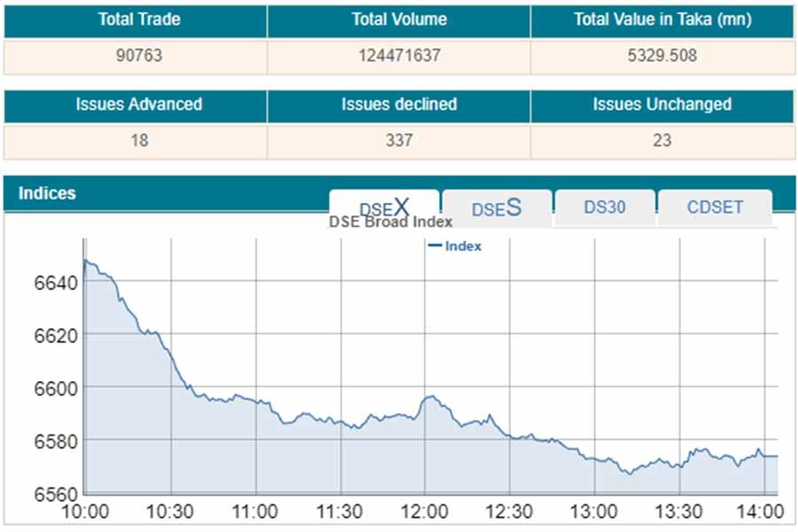
Task: Open the DSES index tab
Action: click(497, 208)
